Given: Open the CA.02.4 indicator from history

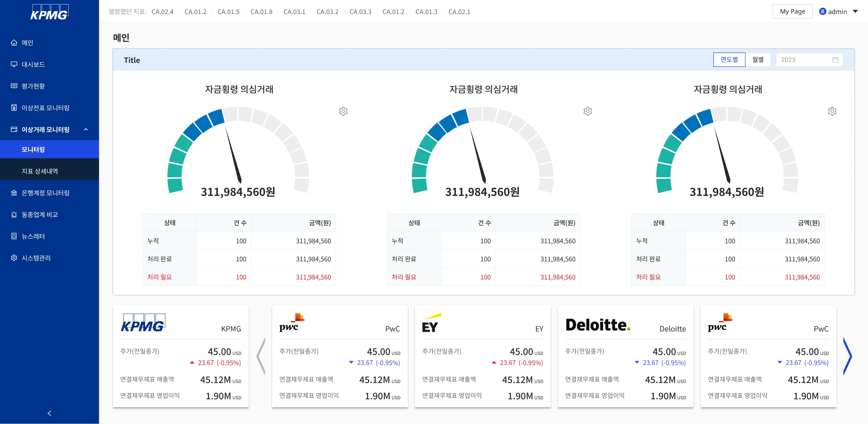Looking at the screenshot, I should coord(162,12).
